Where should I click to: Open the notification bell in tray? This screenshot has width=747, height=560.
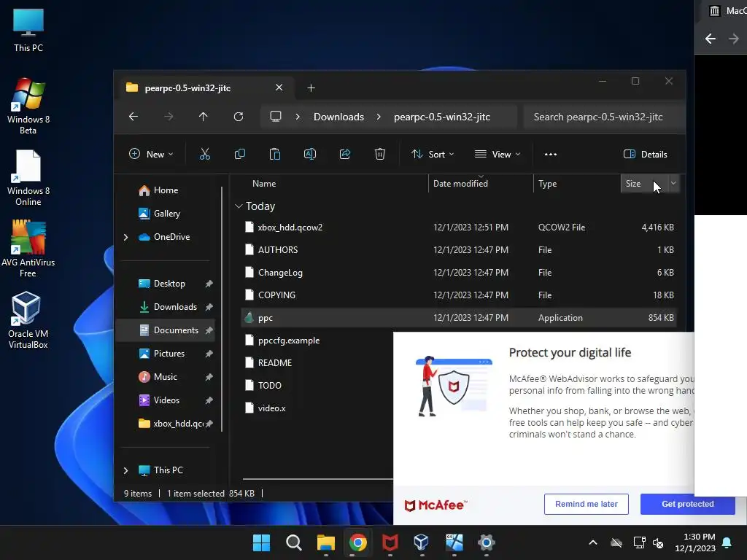727,542
